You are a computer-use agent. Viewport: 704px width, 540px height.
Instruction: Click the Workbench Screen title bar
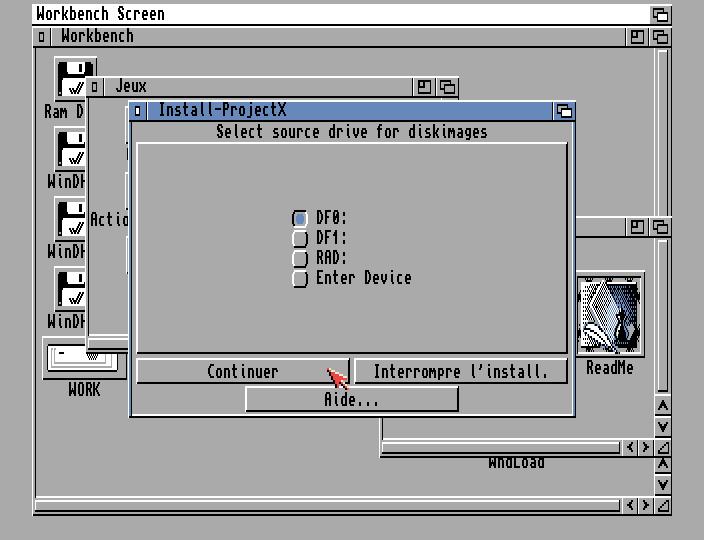(341, 14)
